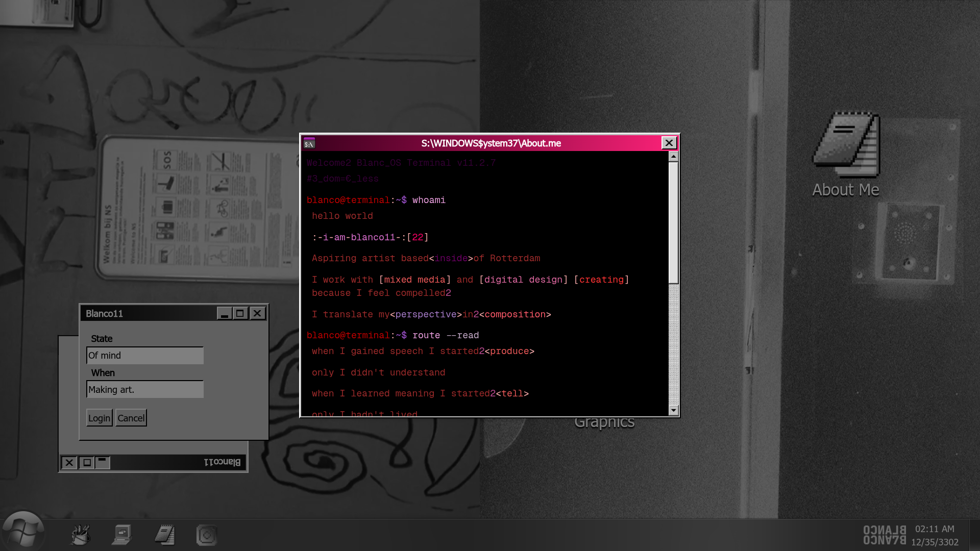Click the terminal title bar S:\ icon

point(309,143)
